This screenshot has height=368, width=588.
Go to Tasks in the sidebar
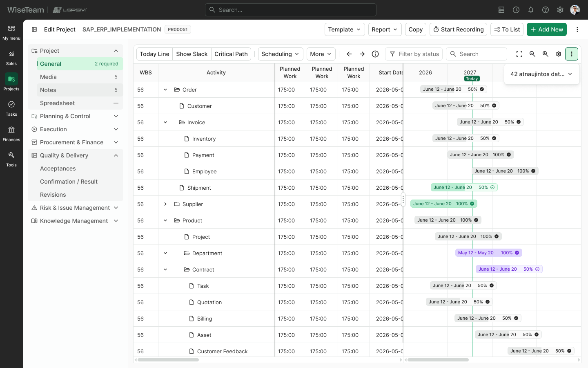click(11, 108)
